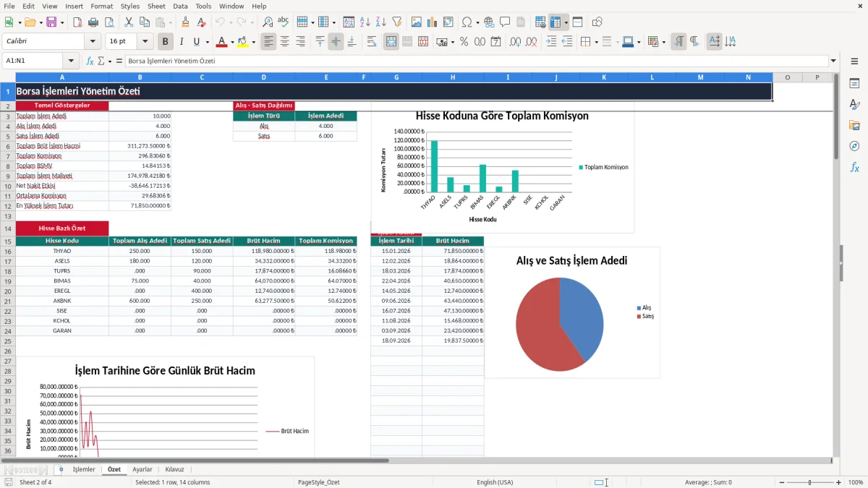Click the Sort Ascending icon
The height and width of the screenshot is (488, 868).
[x=365, y=22]
